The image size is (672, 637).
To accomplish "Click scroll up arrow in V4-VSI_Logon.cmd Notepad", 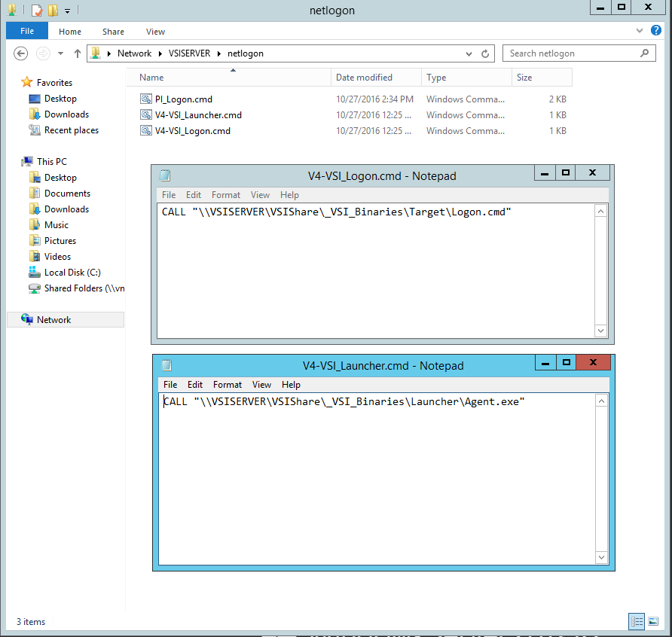I will pos(601,211).
